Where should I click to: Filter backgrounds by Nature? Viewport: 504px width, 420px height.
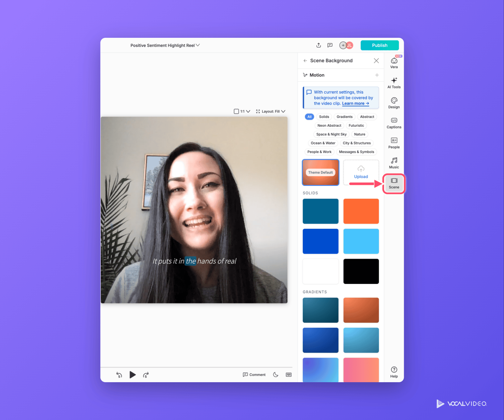click(x=359, y=134)
